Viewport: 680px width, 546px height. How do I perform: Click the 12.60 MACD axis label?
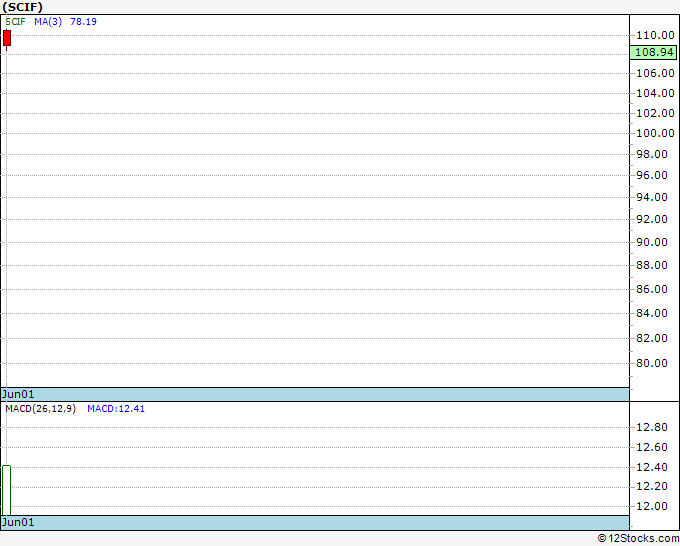pos(651,447)
